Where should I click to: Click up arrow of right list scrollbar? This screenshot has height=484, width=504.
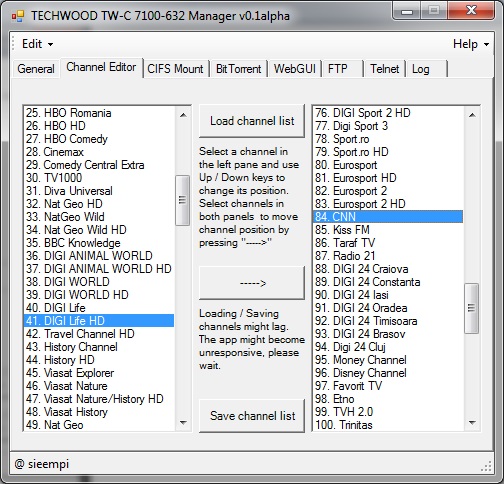click(472, 115)
